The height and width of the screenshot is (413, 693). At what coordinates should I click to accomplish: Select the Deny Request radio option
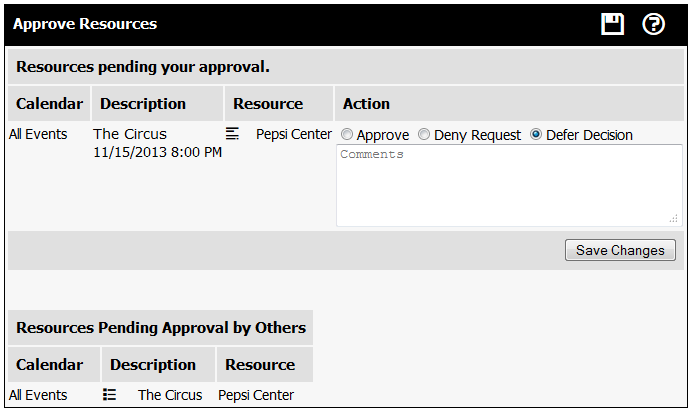pos(424,134)
